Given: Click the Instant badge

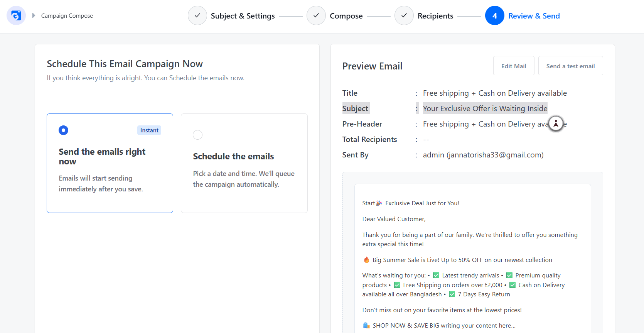Looking at the screenshot, I should 149,130.
